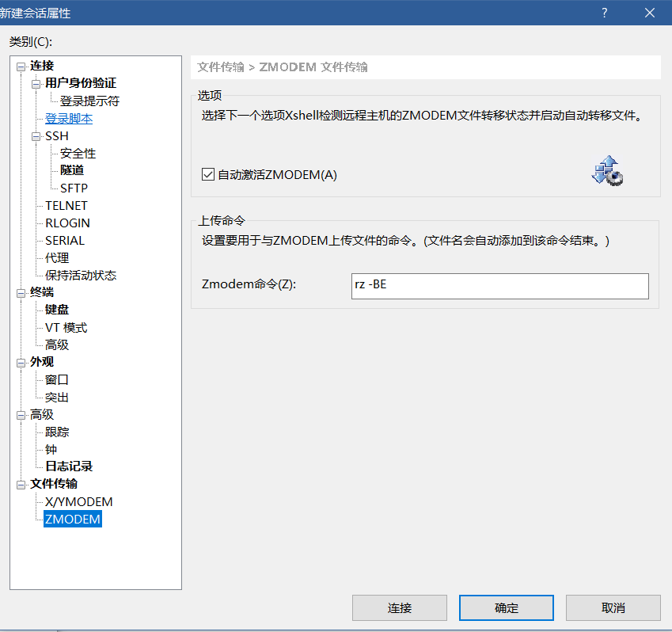Click the 文件传输 > ZMODEM 文件传输 header

(283, 67)
